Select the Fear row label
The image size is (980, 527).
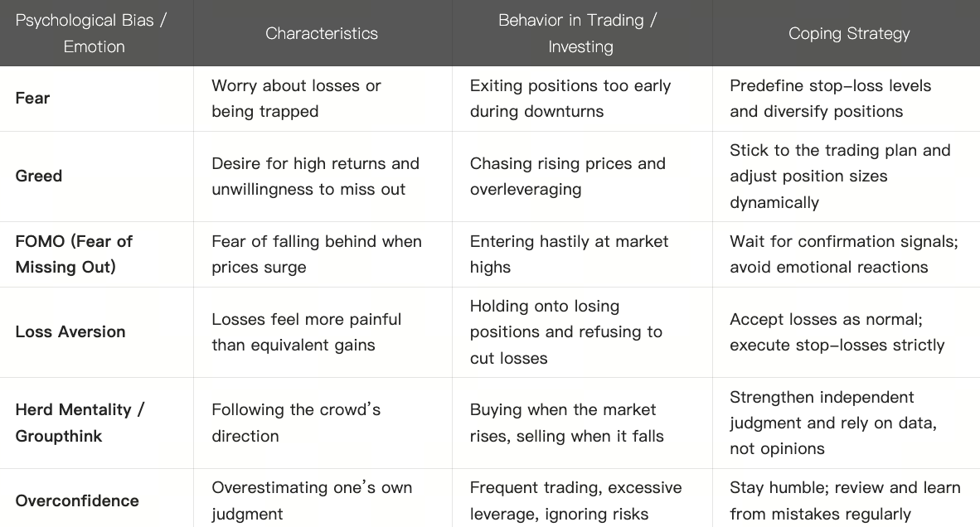point(33,98)
